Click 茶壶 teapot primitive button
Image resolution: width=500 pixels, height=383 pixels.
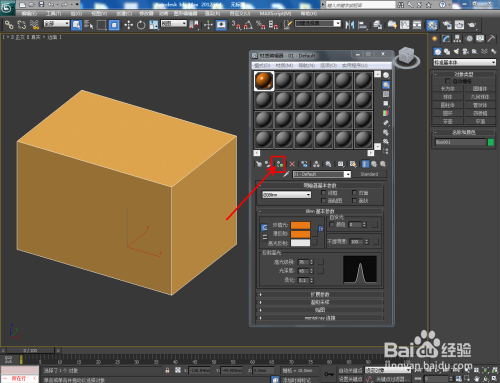(448, 121)
